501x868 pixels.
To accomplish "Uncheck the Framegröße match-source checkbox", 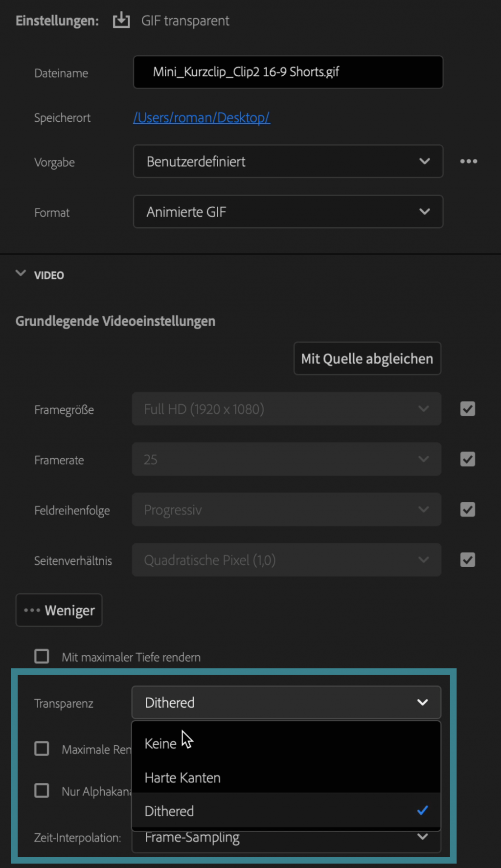I will click(468, 409).
